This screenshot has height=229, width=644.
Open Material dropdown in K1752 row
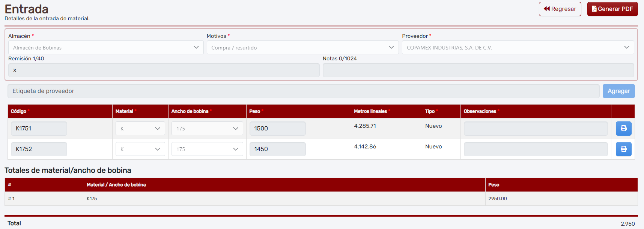(x=140, y=149)
